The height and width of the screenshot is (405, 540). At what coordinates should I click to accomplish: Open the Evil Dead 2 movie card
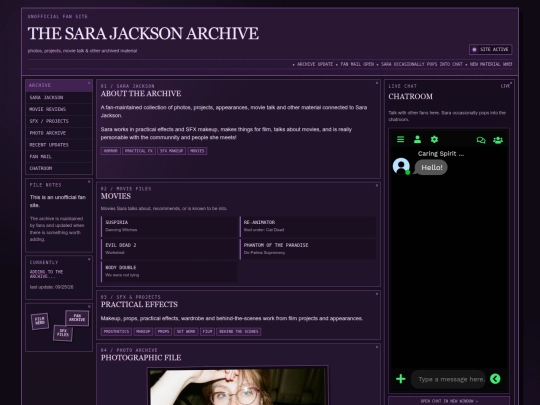click(x=169, y=249)
